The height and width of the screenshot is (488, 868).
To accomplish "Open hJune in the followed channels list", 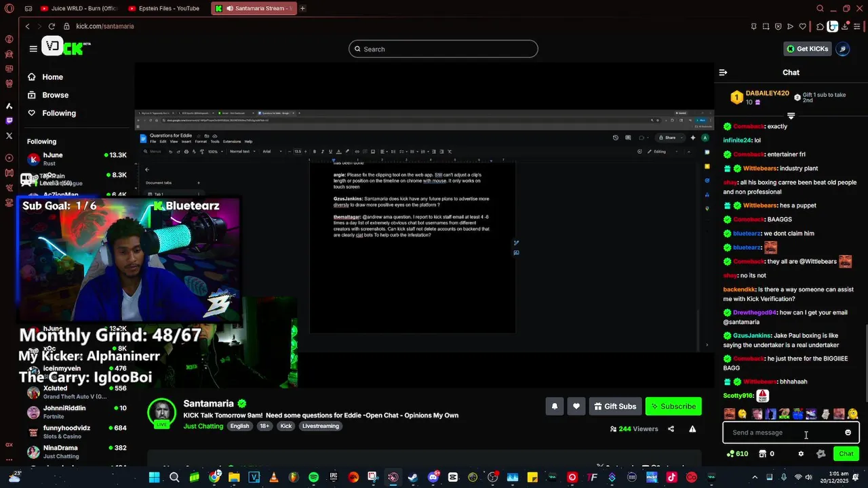I will pos(77,159).
